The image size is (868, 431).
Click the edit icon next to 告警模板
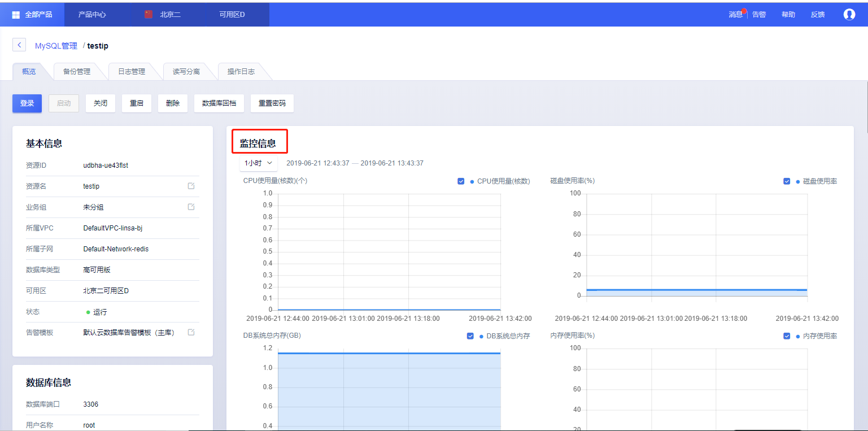pos(191,333)
